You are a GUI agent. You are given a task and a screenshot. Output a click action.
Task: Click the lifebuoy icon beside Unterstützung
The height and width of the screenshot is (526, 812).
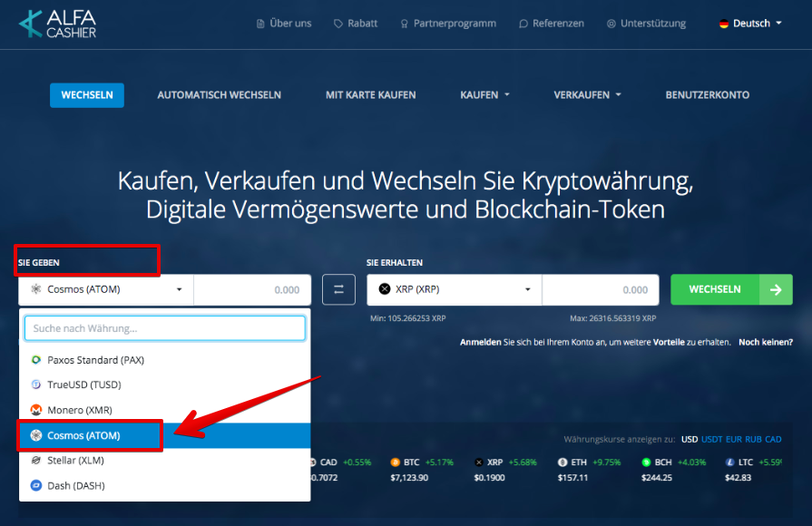tap(611, 24)
